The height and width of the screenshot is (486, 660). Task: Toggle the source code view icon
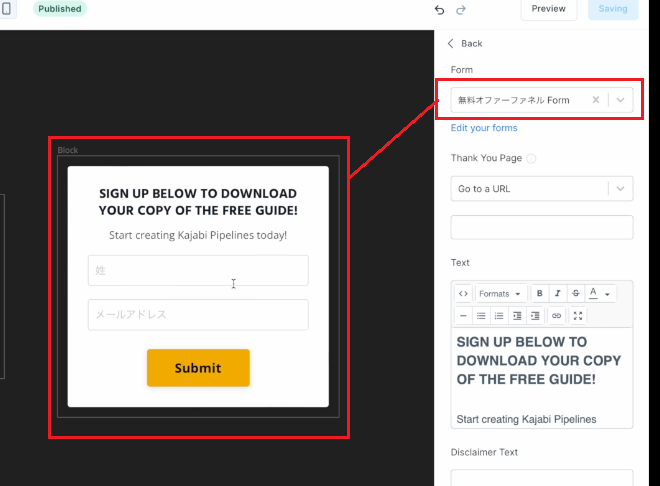463,293
